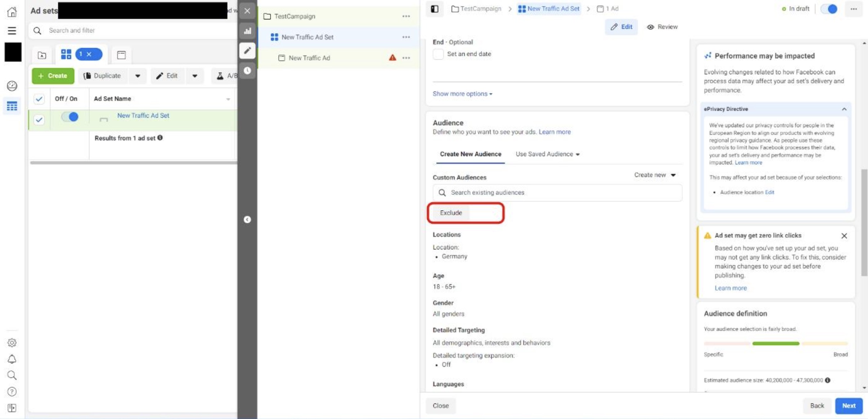Image resolution: width=868 pixels, height=419 pixels.
Task: Click the Exclude button
Action: [x=451, y=213]
